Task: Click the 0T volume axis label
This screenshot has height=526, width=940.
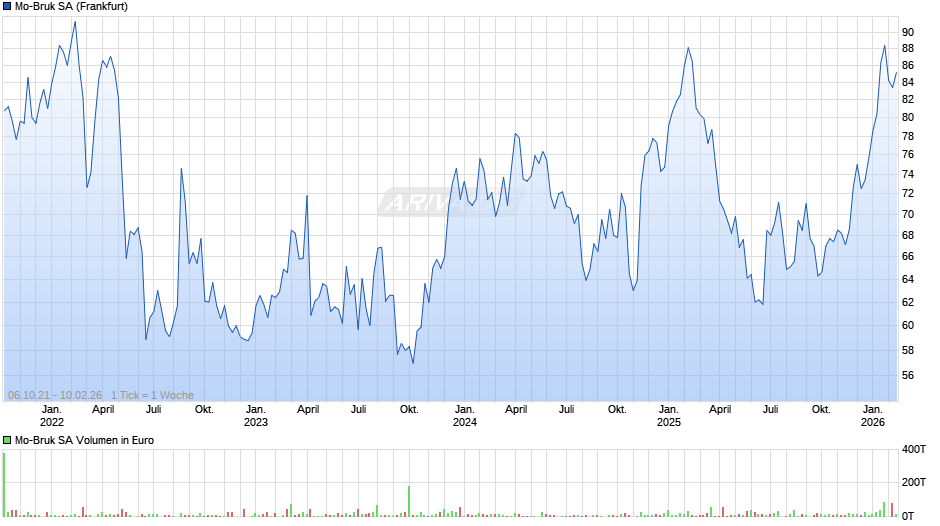Action: (x=908, y=516)
